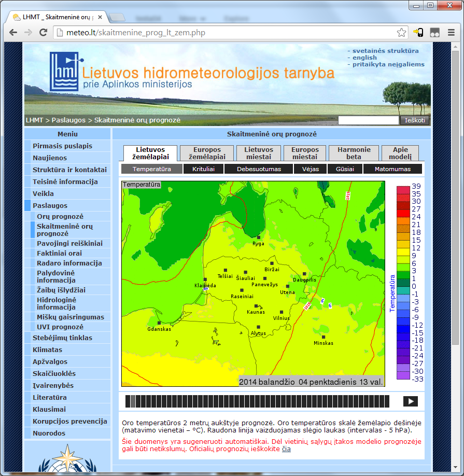Open the Apie modelį tab

pyautogui.click(x=400, y=153)
